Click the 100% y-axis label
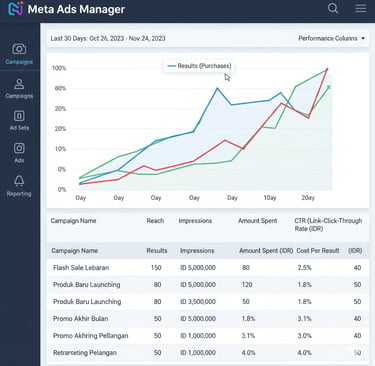Viewport: 375px width, 366px height. 59,68
